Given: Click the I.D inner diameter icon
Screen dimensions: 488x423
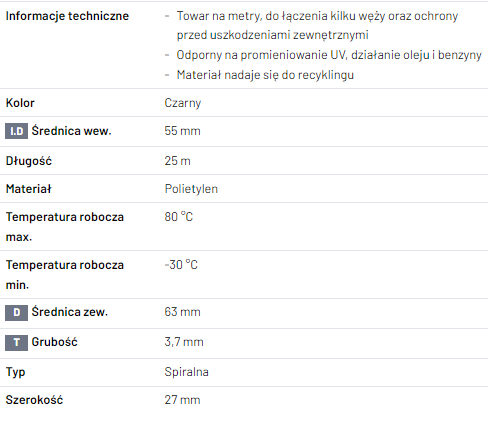Looking at the screenshot, I should pyautogui.click(x=16, y=131).
